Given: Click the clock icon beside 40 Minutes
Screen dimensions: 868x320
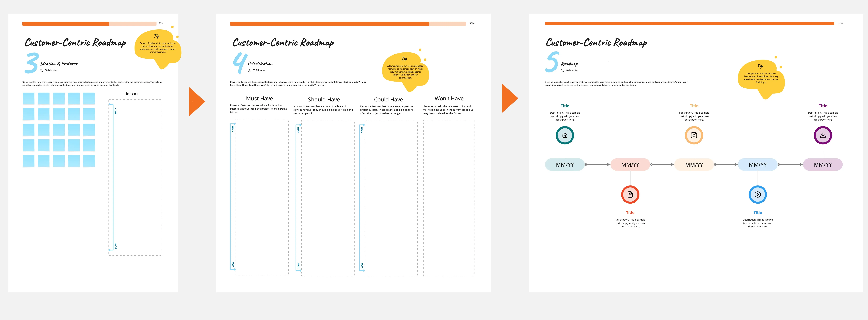Looking at the screenshot, I should [563, 70].
